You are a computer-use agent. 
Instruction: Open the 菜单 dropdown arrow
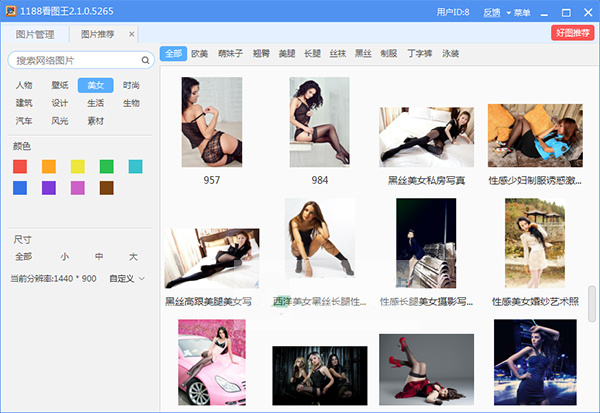[509, 13]
